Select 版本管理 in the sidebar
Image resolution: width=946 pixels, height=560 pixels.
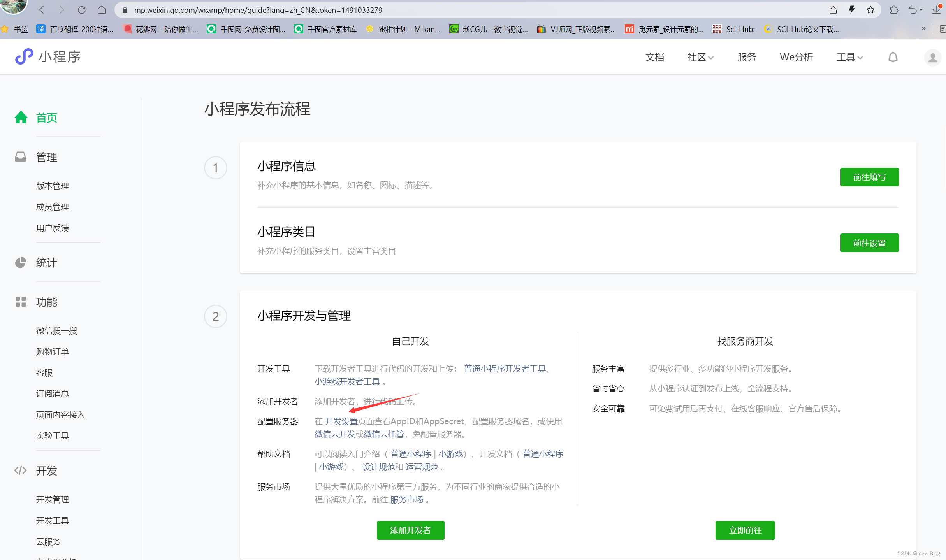pos(53,186)
